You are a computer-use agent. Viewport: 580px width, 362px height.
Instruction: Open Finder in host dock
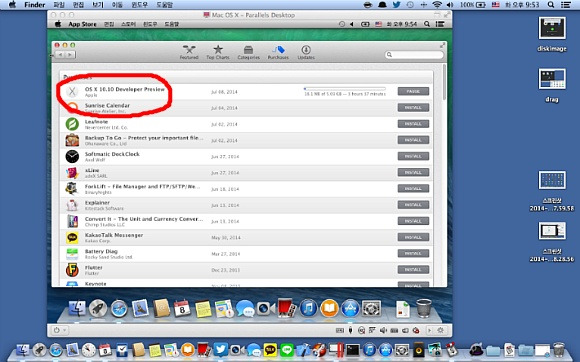tap(23, 349)
